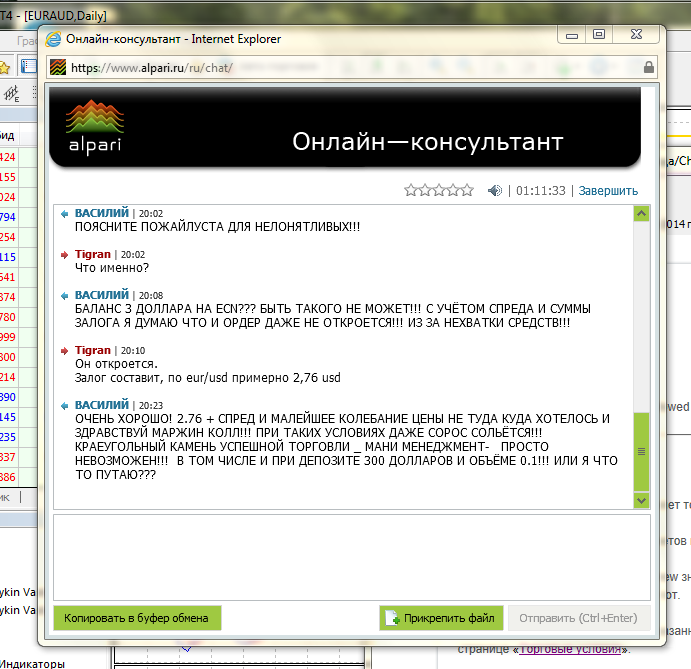691x669 pixels.
Task: Click the favorites star icon in MT4 toolbar
Action: coord(5,67)
